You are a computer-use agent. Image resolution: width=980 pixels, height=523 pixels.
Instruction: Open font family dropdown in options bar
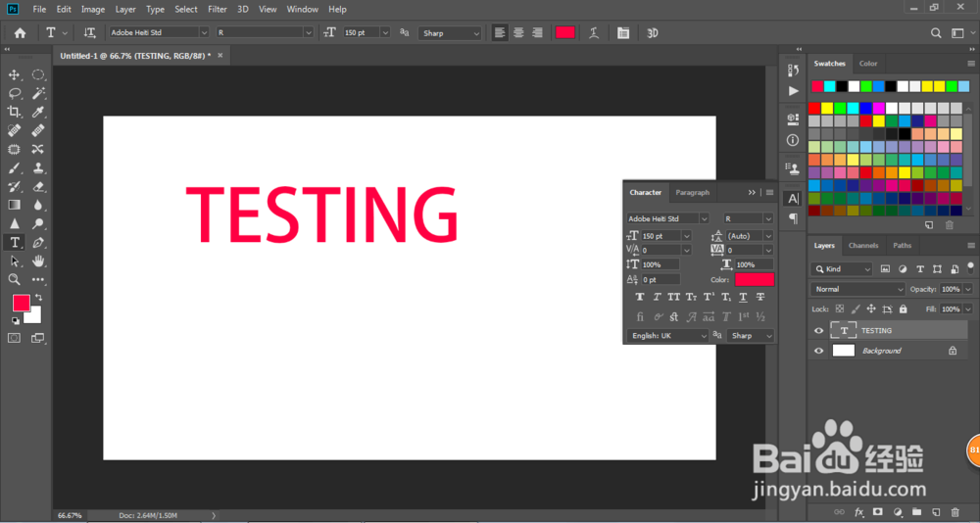[204, 32]
